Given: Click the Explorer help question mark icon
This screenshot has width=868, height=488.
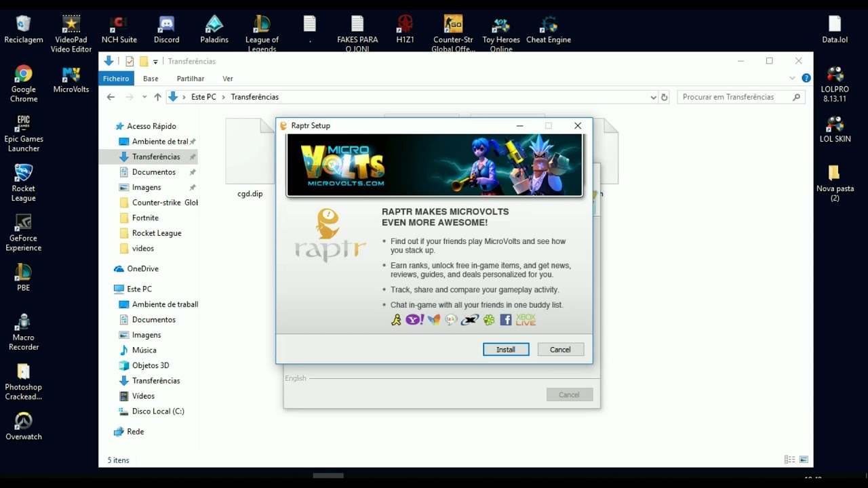Looking at the screenshot, I should [x=806, y=78].
